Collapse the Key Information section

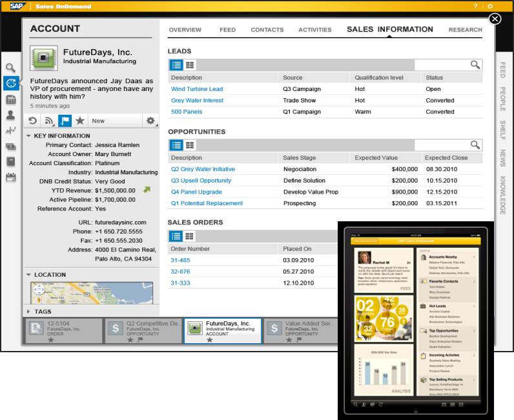pos(28,135)
